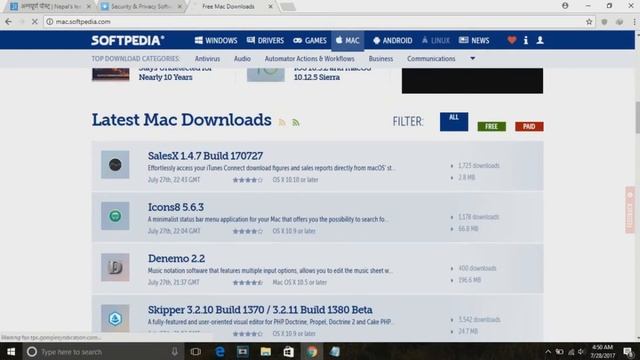Click the info icon in Softpedia header
The image size is (640, 360).
click(526, 40)
